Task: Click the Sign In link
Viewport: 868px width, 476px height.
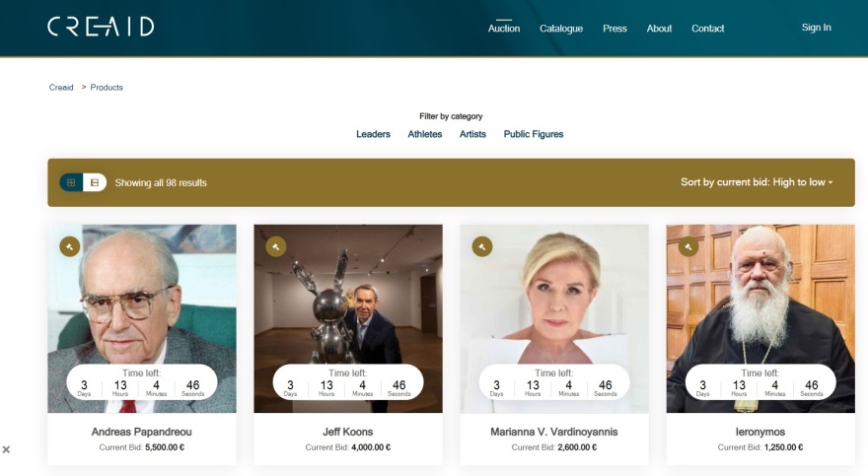Action: [816, 28]
